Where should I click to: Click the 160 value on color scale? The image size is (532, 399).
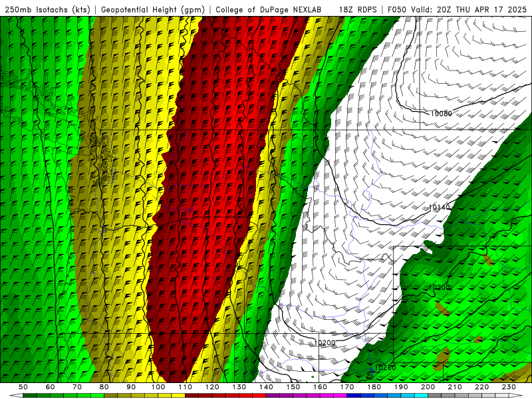tap(320, 387)
